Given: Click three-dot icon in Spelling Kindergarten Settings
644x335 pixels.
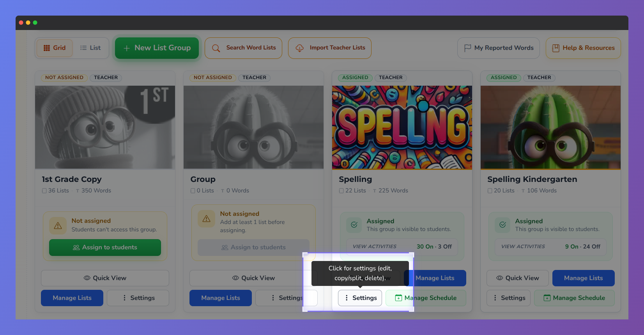Looking at the screenshot, I should coord(495,298).
